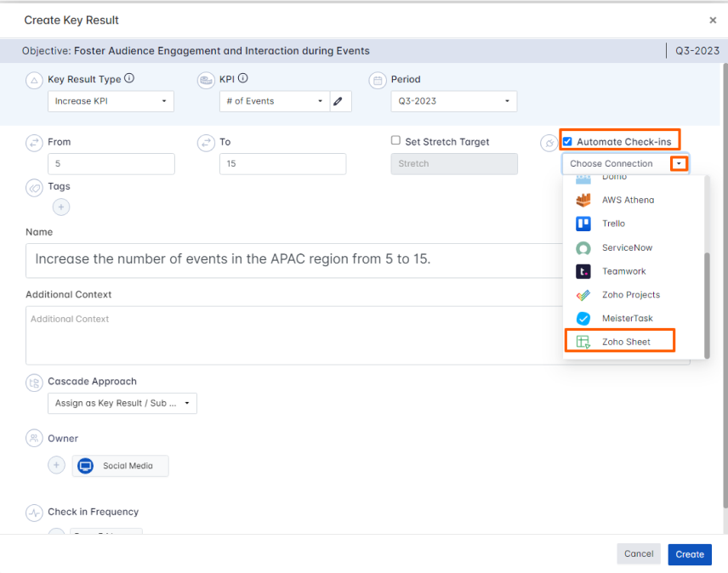
Task: Click the Trello logo icon
Action: pyautogui.click(x=583, y=224)
